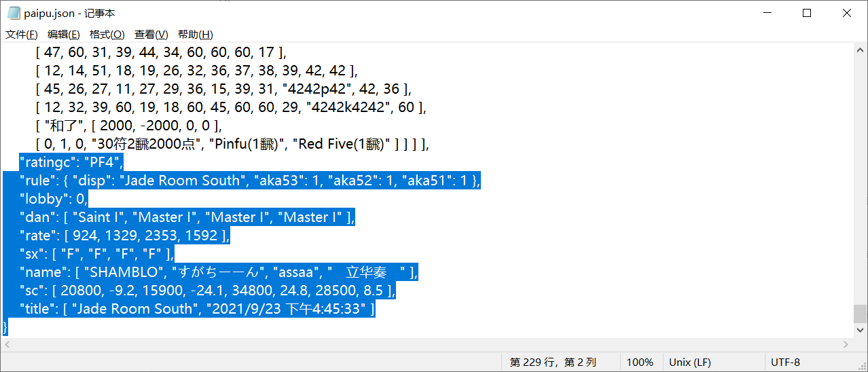
Task: Click the "和了" text
Action: (63, 126)
